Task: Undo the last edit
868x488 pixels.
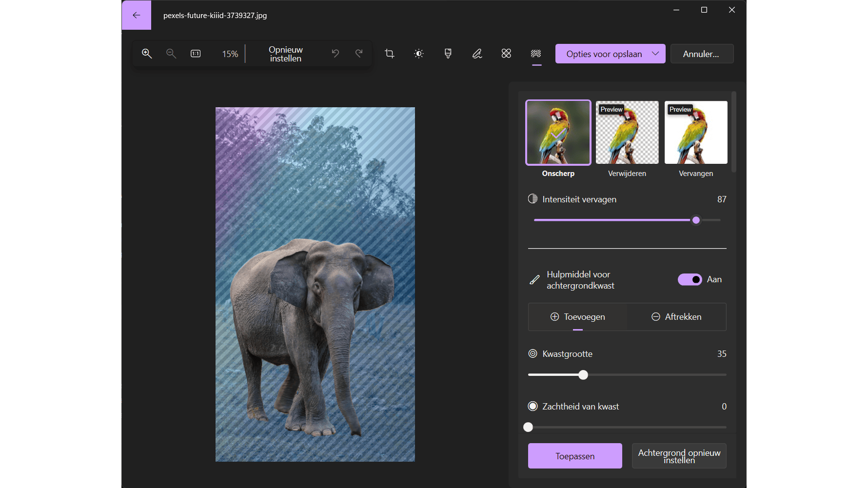Action: pos(335,54)
